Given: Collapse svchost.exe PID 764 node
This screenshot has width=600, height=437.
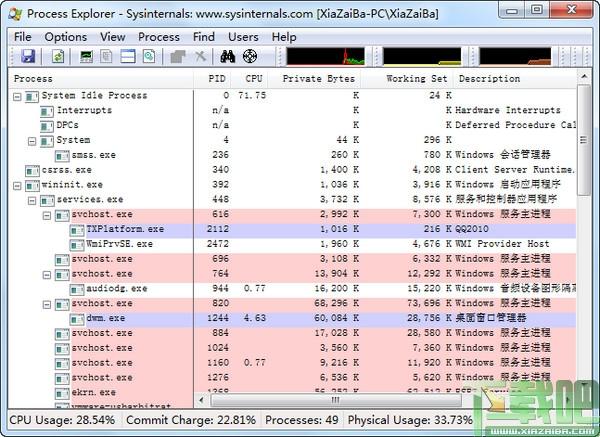Looking at the screenshot, I should tap(47, 275).
